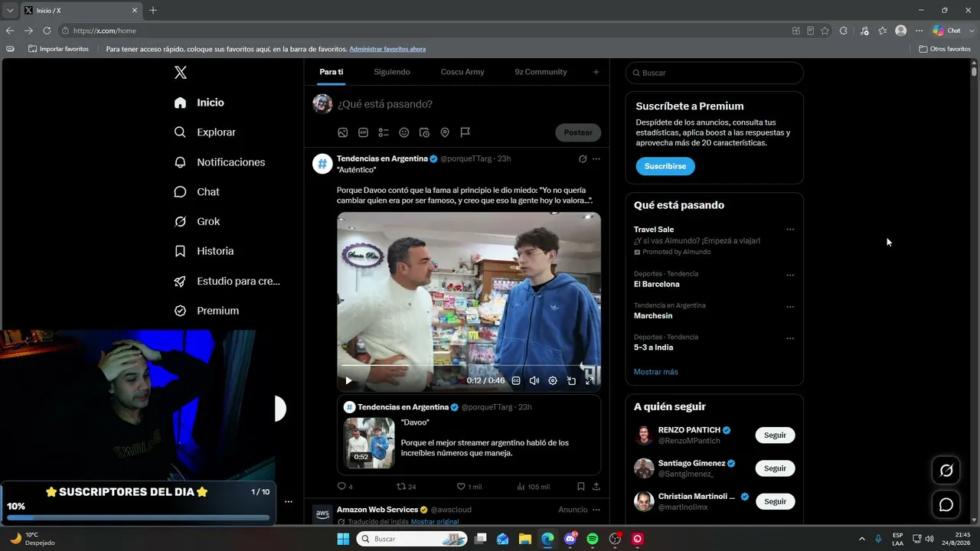
Task: Switch to the Coscu Army tab
Action: (462, 72)
